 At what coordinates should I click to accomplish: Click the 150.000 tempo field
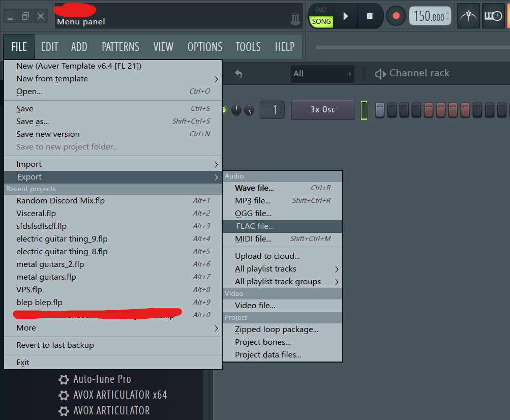[430, 16]
